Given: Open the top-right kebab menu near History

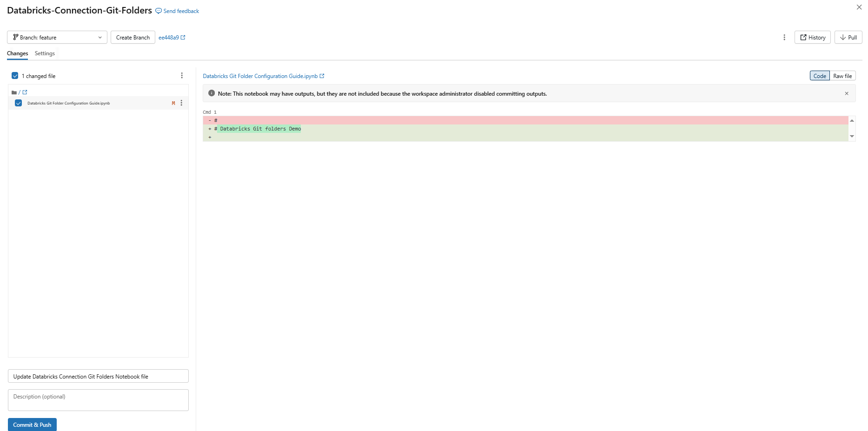Looking at the screenshot, I should [784, 37].
